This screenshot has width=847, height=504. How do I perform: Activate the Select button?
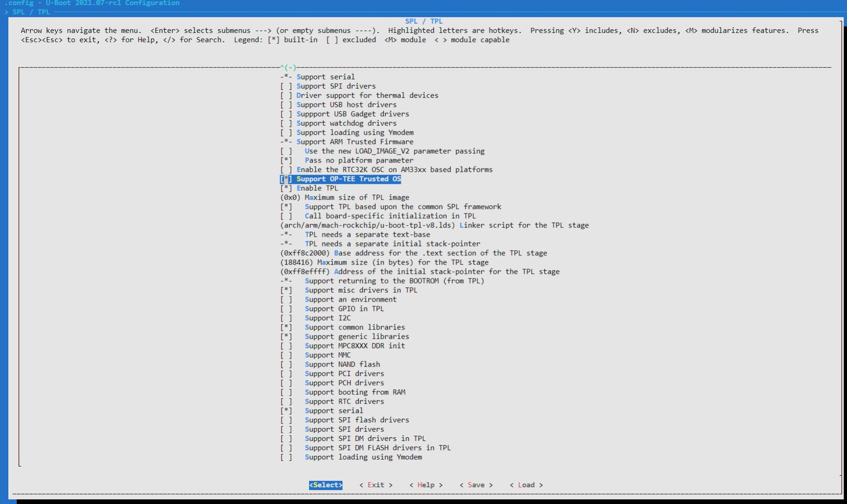coord(326,485)
